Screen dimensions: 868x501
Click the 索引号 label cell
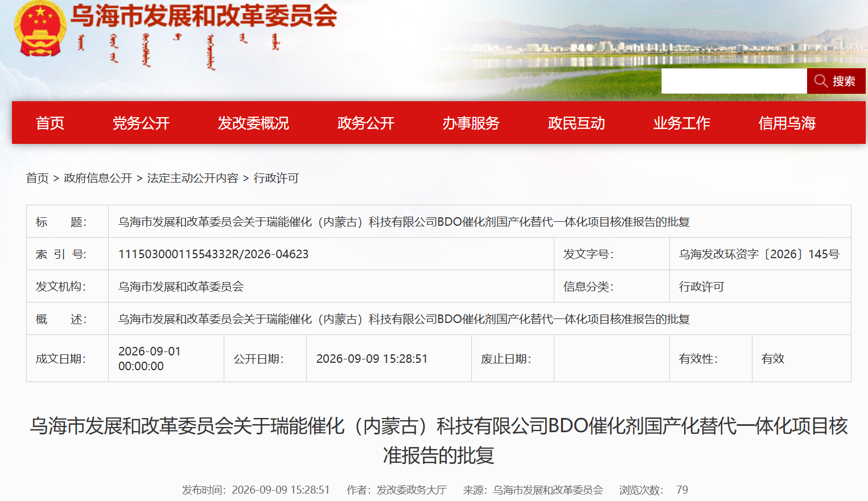tap(67, 254)
